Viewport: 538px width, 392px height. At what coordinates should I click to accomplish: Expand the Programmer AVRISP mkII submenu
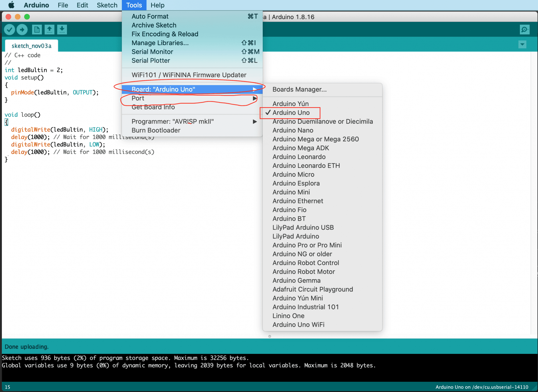pyautogui.click(x=192, y=121)
